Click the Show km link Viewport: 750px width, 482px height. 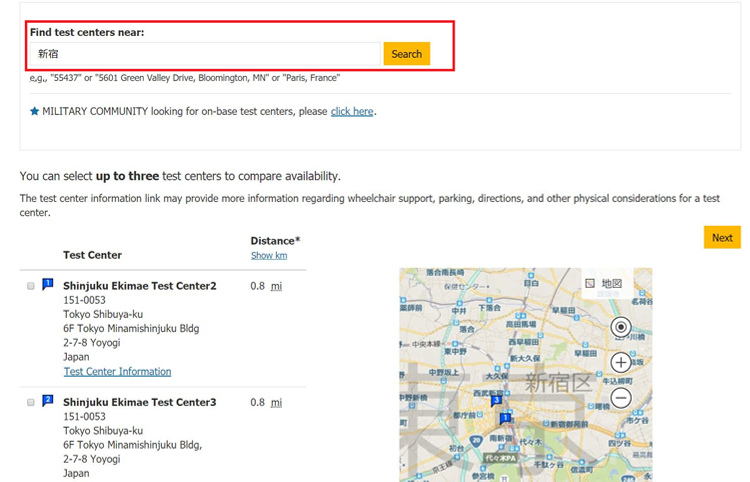pyautogui.click(x=268, y=256)
